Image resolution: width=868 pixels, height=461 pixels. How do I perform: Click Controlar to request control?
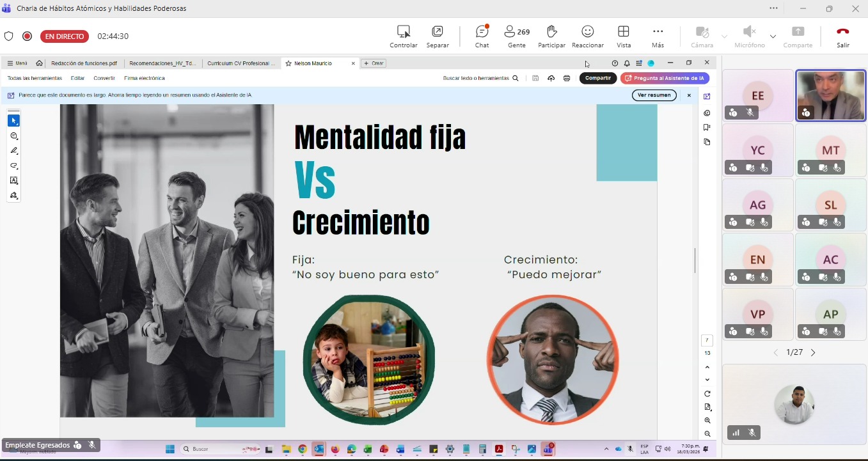pos(404,36)
